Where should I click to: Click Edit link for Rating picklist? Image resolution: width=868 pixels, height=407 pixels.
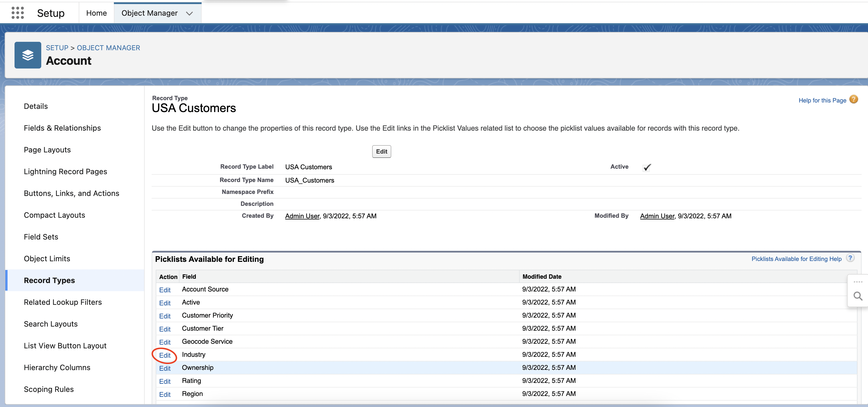tap(165, 381)
